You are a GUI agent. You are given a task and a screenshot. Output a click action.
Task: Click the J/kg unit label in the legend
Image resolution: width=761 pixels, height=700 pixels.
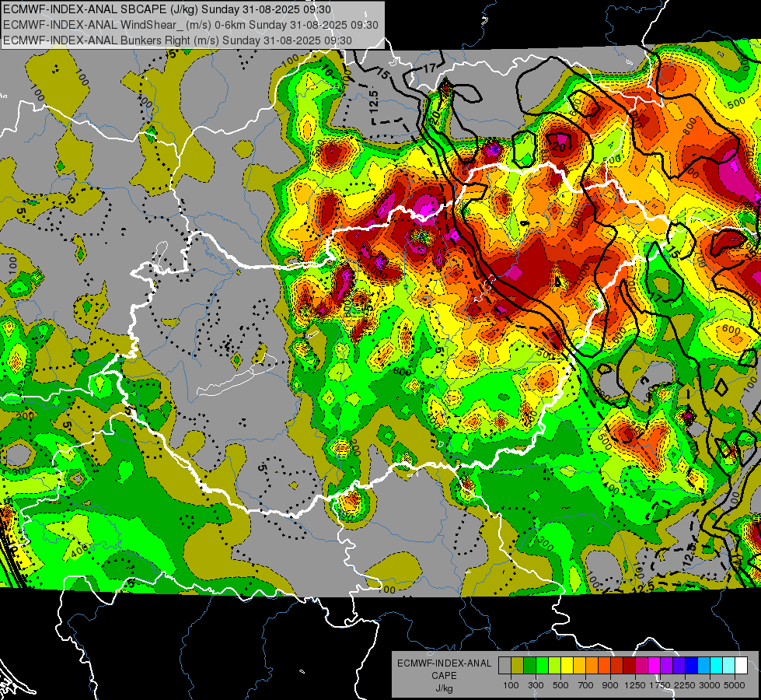444,688
